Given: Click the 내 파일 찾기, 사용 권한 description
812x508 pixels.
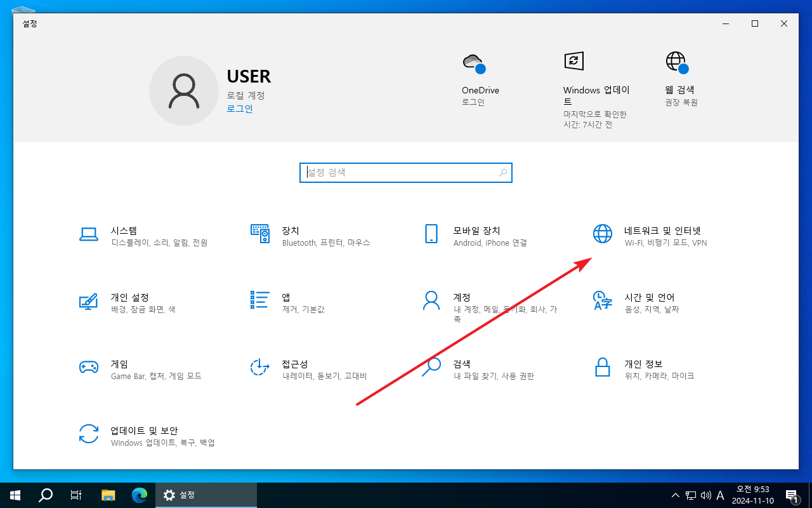Looking at the screenshot, I should [494, 376].
